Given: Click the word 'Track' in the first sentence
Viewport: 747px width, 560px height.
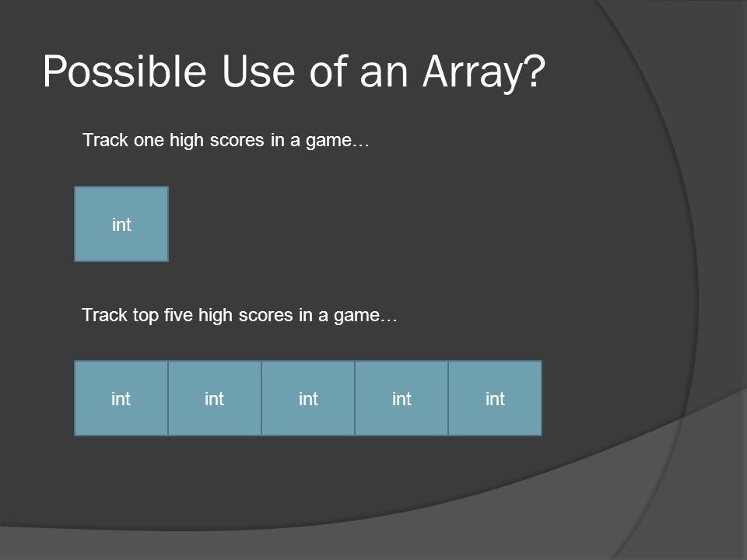Looking at the screenshot, I should pos(105,140).
